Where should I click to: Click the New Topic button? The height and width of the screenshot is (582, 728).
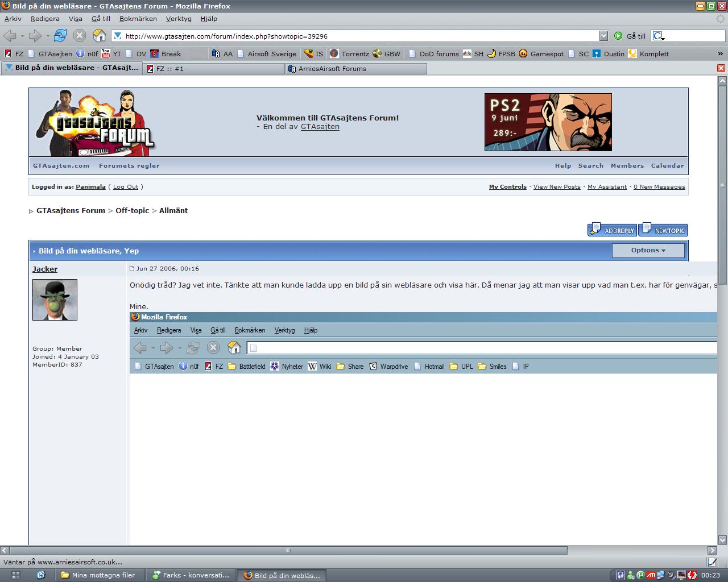[x=663, y=230]
